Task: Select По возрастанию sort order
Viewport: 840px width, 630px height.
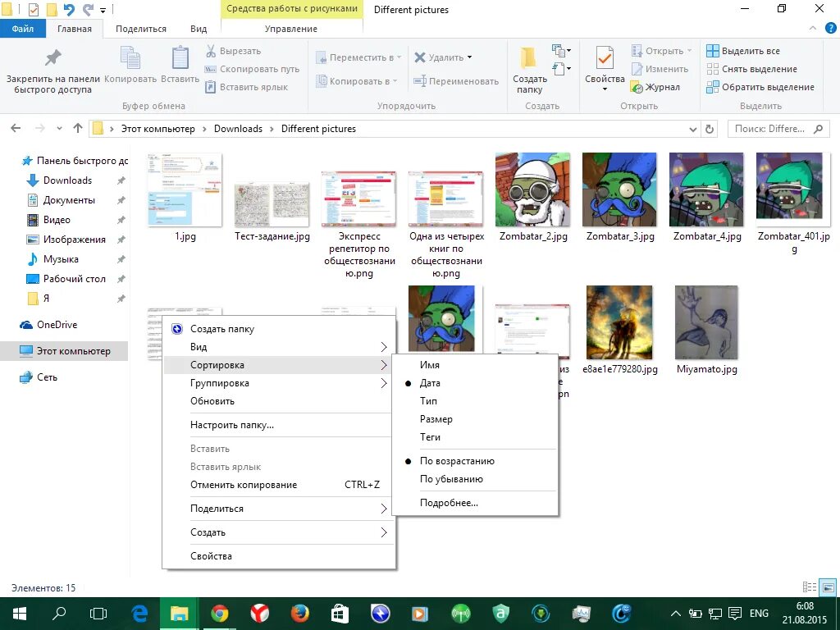Action: [x=457, y=461]
